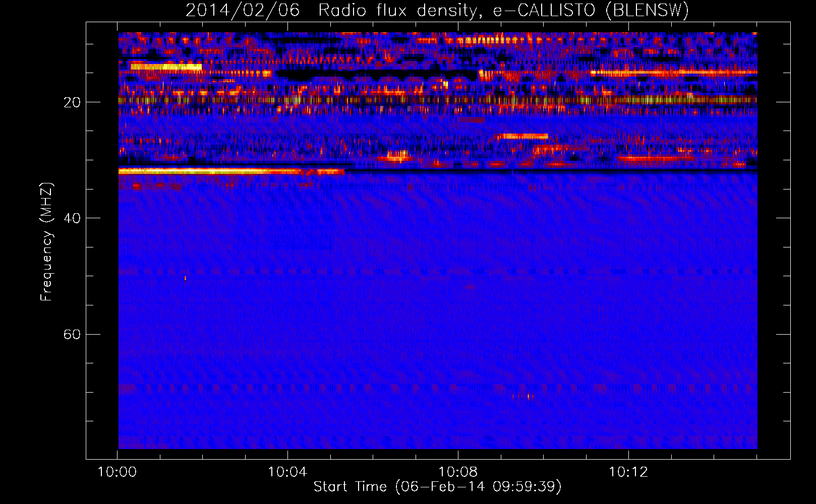Click the 10:00 time tick label
This screenshot has height=504, width=816.
(117, 472)
